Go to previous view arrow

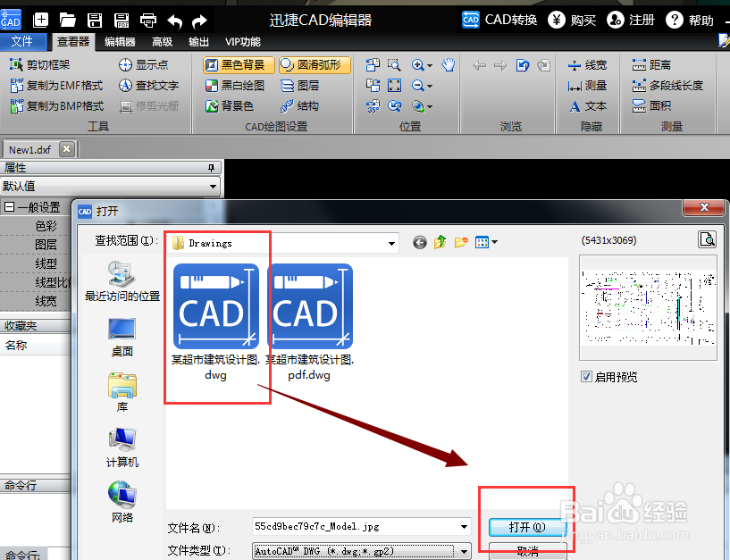(x=480, y=65)
